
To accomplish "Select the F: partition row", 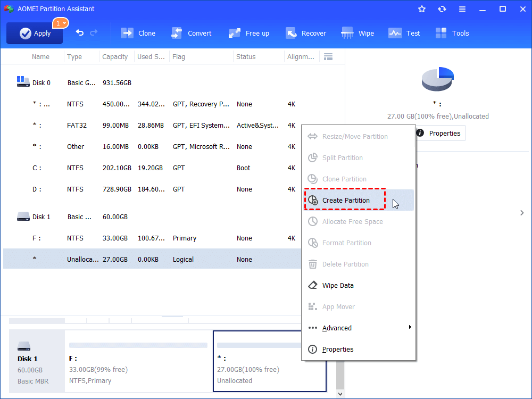I will (x=152, y=238).
